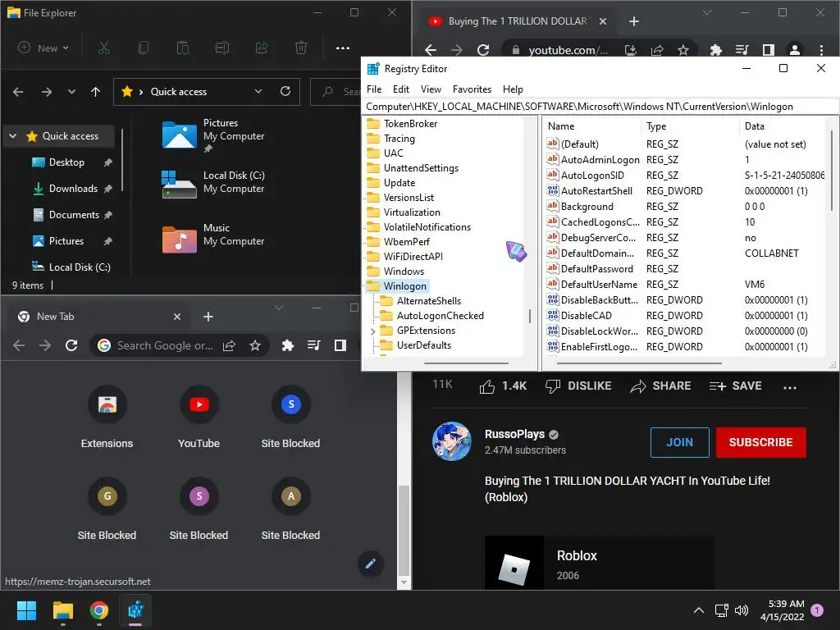840x630 pixels.
Task: Reload the YouTube page in Chrome
Action: tap(483, 50)
